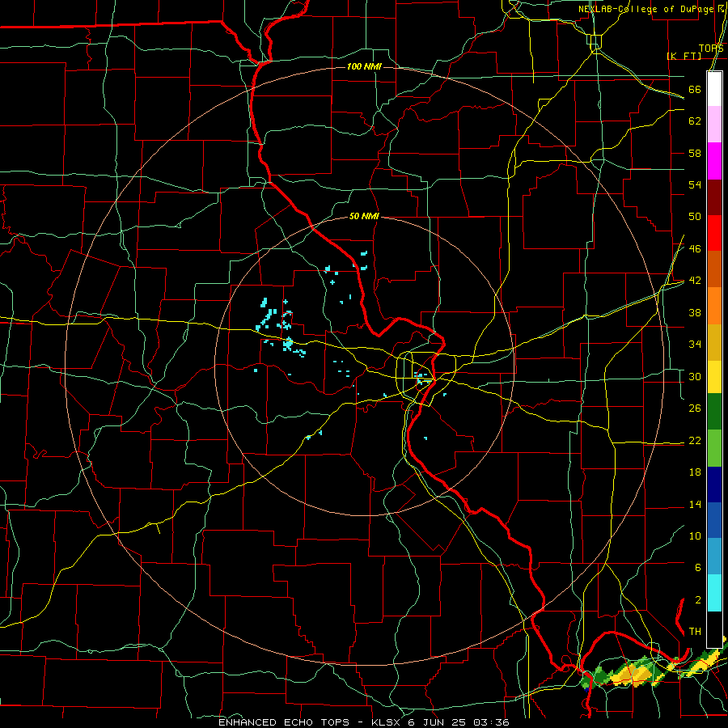The width and height of the screenshot is (728, 728).
Task: Click the legend value 46
Action: point(695,249)
